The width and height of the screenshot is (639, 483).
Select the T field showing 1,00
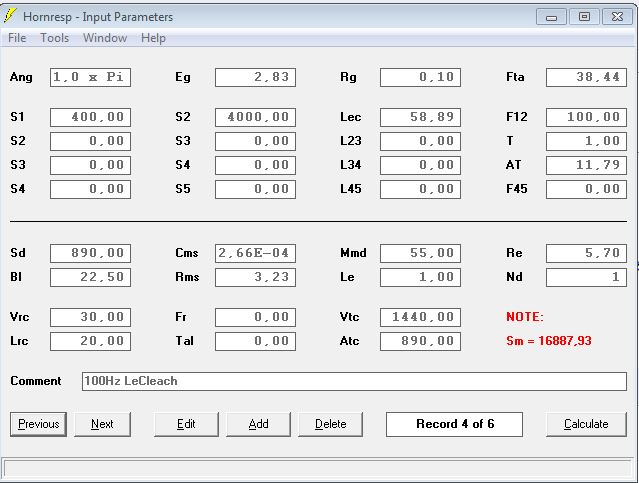pyautogui.click(x=586, y=141)
